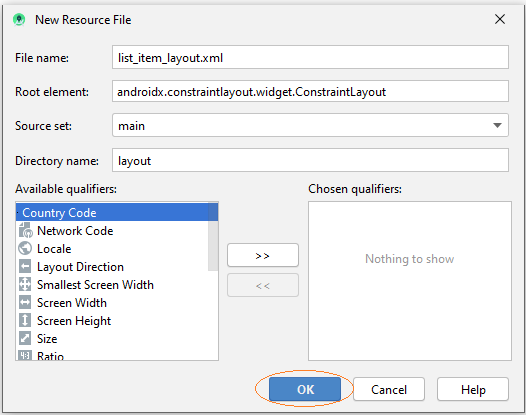Open Help for New Resource File
Screen dimensions: 526x415
point(473,389)
